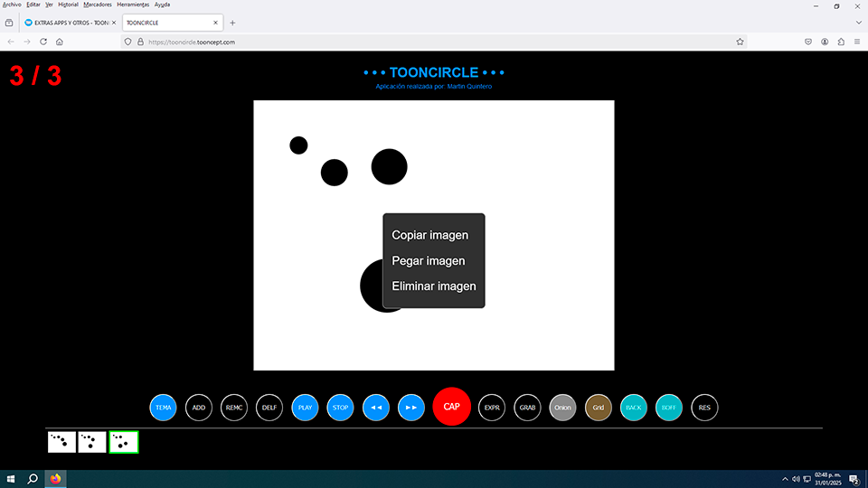Click the REMC round button
This screenshot has height=488, width=868.
click(x=234, y=408)
